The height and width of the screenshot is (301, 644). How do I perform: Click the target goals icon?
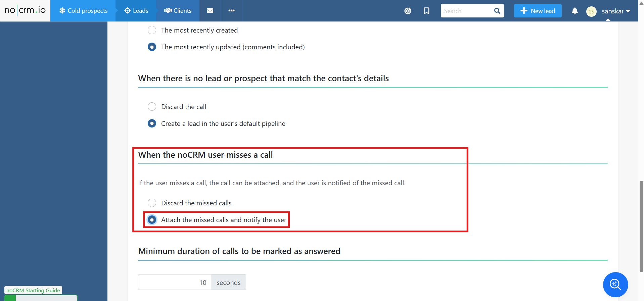tap(408, 11)
